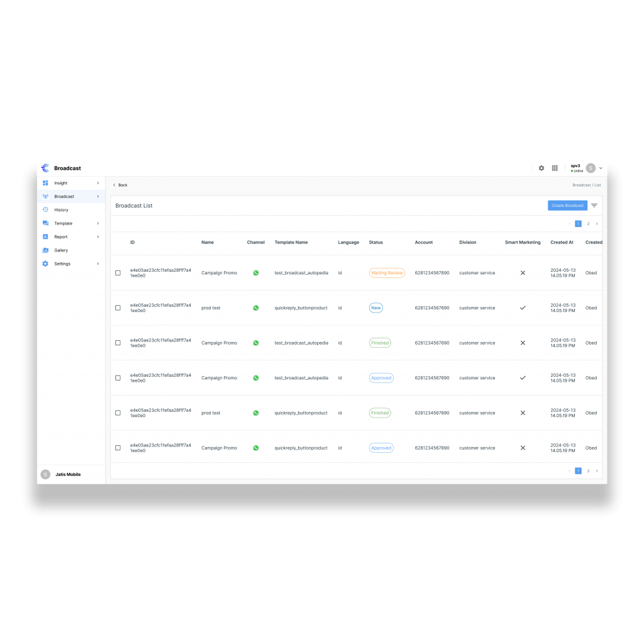Open the apps grid launcher icon
This screenshot has width=644, height=644.
(x=555, y=169)
